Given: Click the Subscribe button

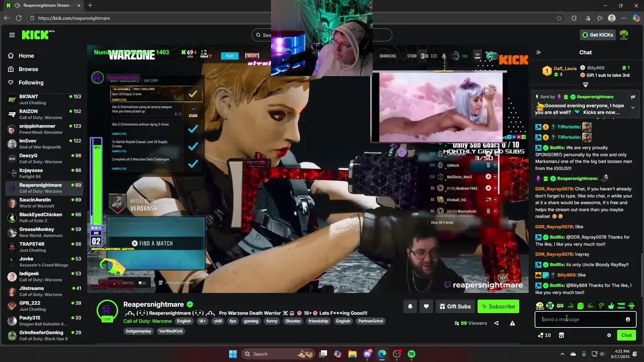Looking at the screenshot, I should point(498,306).
